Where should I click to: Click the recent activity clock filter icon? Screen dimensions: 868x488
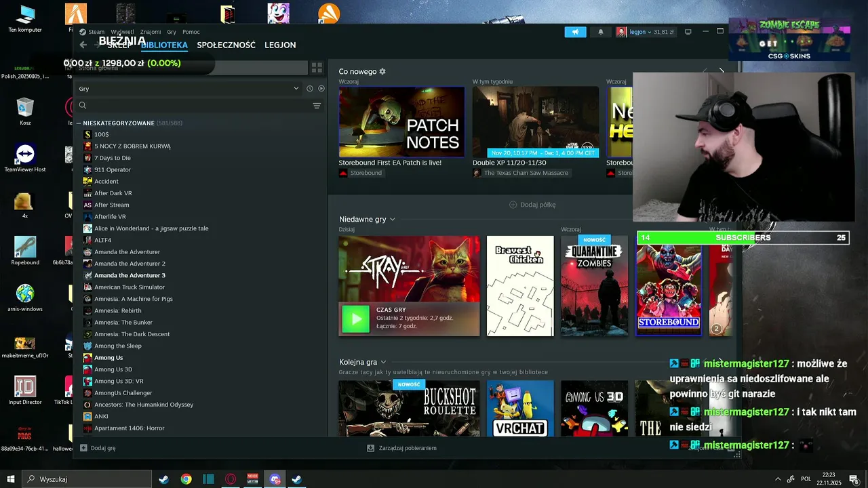310,89
